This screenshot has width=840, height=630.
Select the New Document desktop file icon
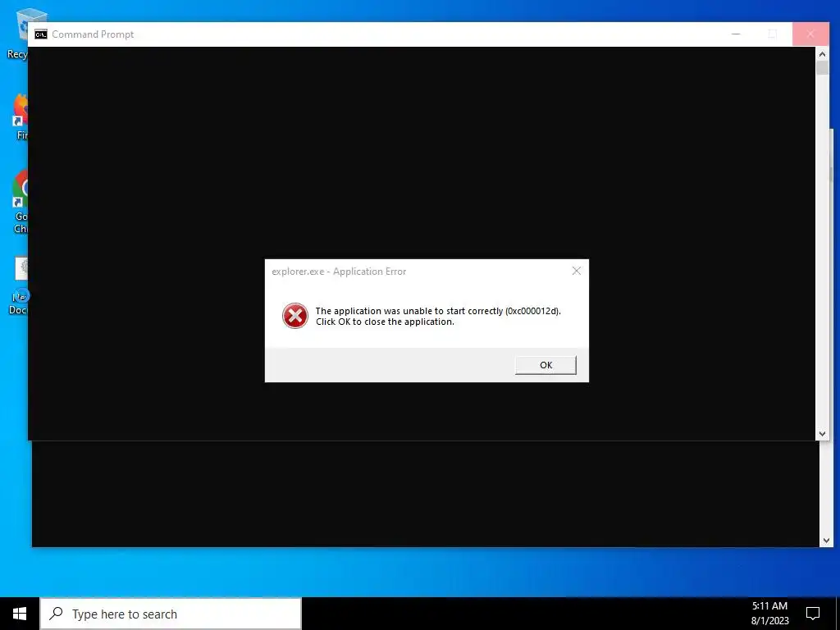(x=20, y=286)
